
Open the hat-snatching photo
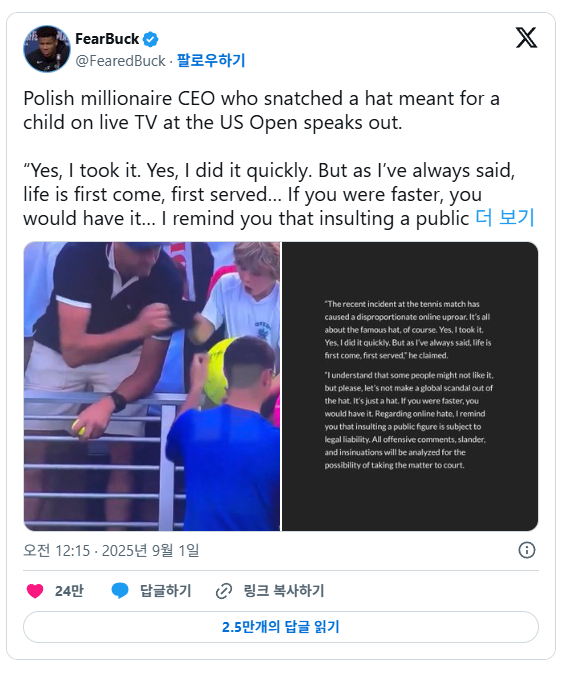(x=152, y=386)
